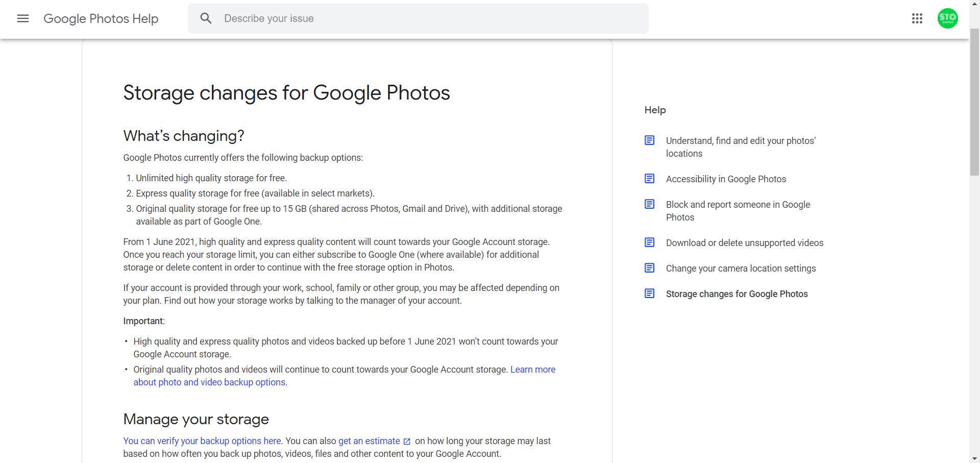Screen dimensions: 980x463
Task: Open the hamburger main menu
Action: pyautogui.click(x=23, y=19)
